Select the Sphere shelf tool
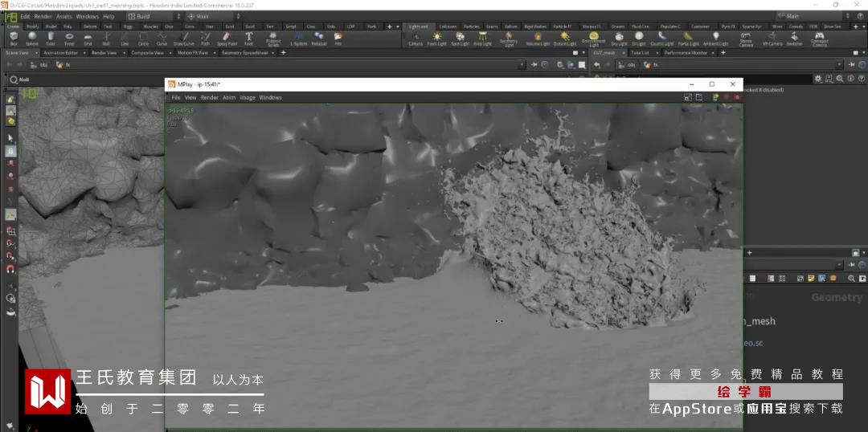This screenshot has height=432, width=868. [32, 39]
